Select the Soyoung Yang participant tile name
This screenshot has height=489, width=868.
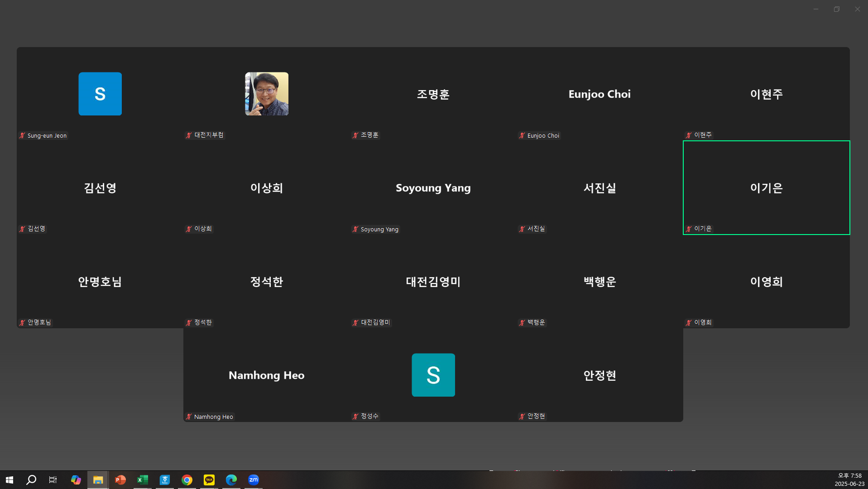[433, 188]
